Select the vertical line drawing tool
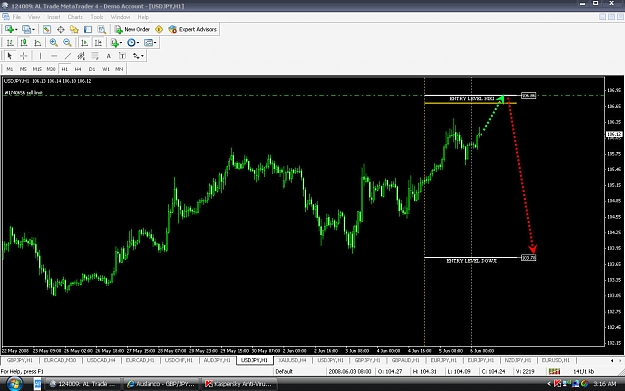Viewport: 625px width, 391px height. 40,56
